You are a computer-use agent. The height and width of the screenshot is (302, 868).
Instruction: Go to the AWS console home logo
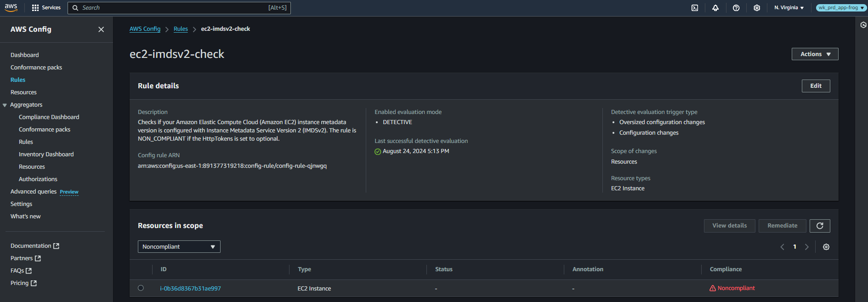click(11, 7)
